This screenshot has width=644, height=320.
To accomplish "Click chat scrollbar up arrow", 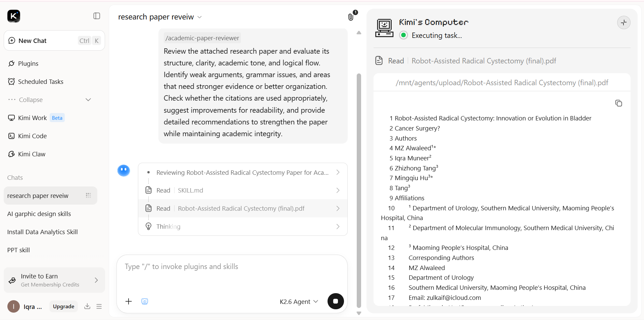I will [x=359, y=33].
